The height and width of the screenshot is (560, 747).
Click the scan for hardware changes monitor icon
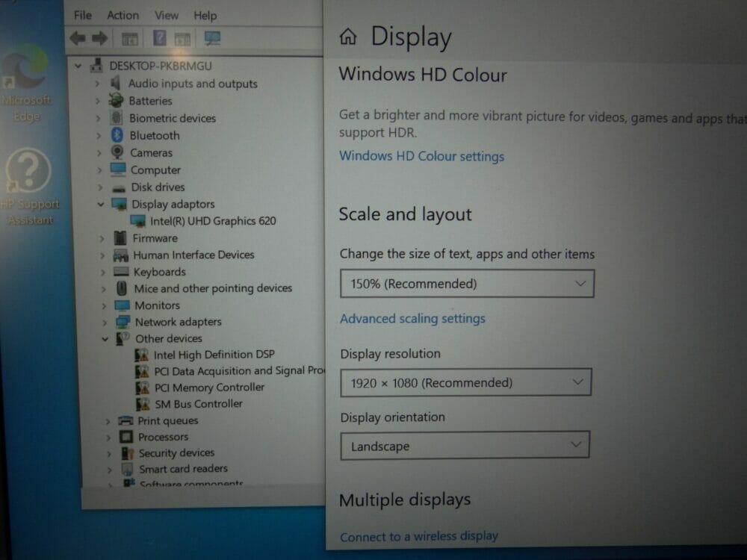[212, 38]
